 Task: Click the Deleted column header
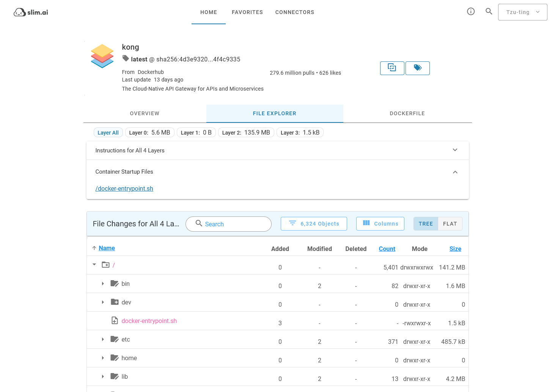[x=356, y=249]
